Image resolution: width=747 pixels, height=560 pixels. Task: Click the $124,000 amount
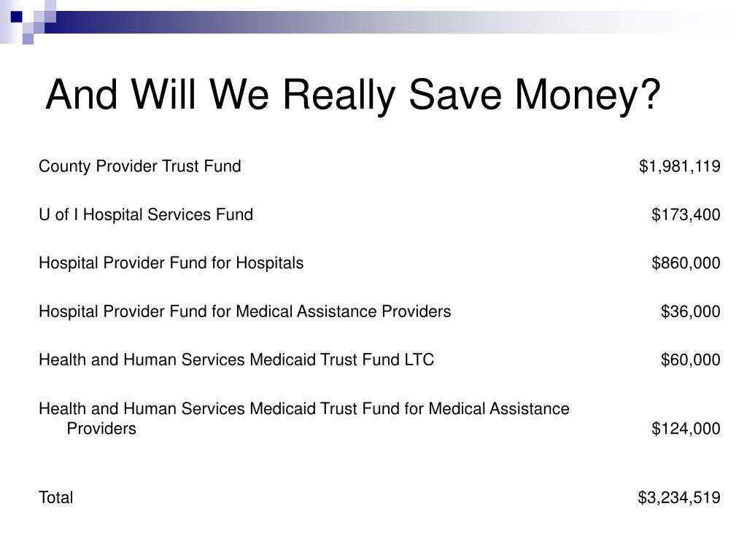click(x=686, y=429)
